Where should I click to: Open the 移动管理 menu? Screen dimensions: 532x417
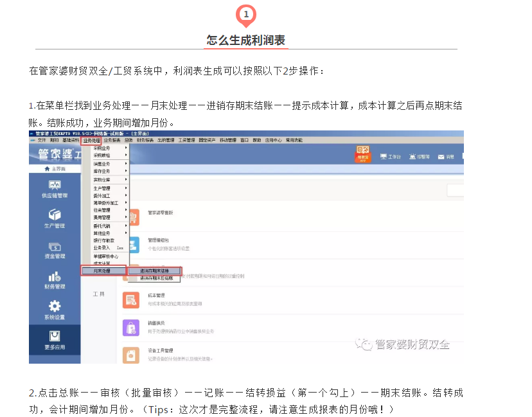(x=227, y=140)
